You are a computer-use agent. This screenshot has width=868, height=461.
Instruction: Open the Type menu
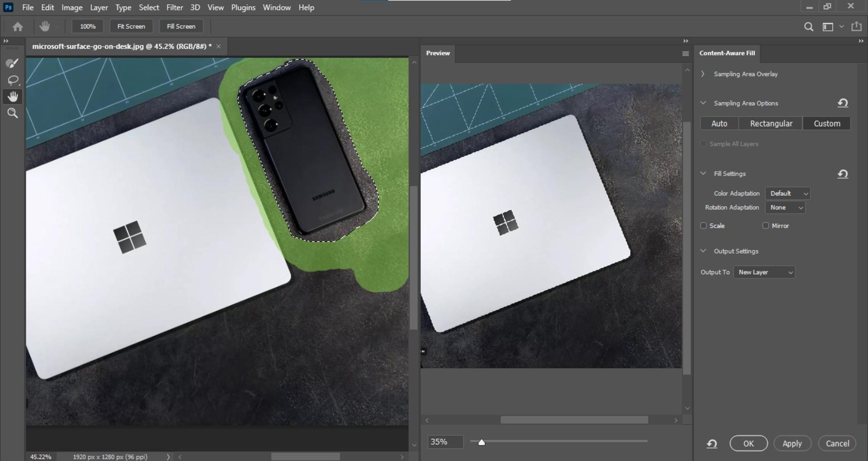coord(123,7)
